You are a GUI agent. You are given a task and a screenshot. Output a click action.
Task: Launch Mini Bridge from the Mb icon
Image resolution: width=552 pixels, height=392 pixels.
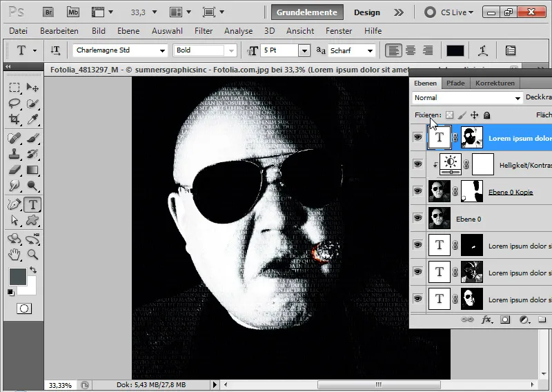coord(73,12)
